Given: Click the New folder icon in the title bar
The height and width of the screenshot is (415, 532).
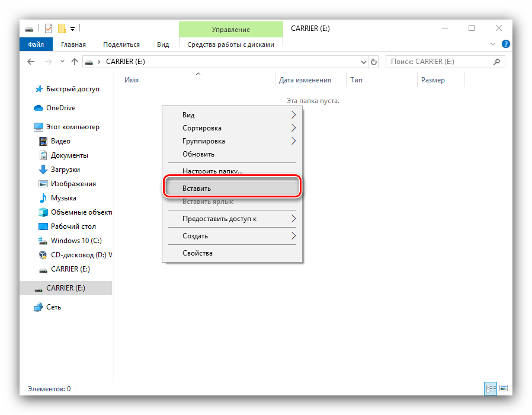Looking at the screenshot, I should click(x=61, y=28).
